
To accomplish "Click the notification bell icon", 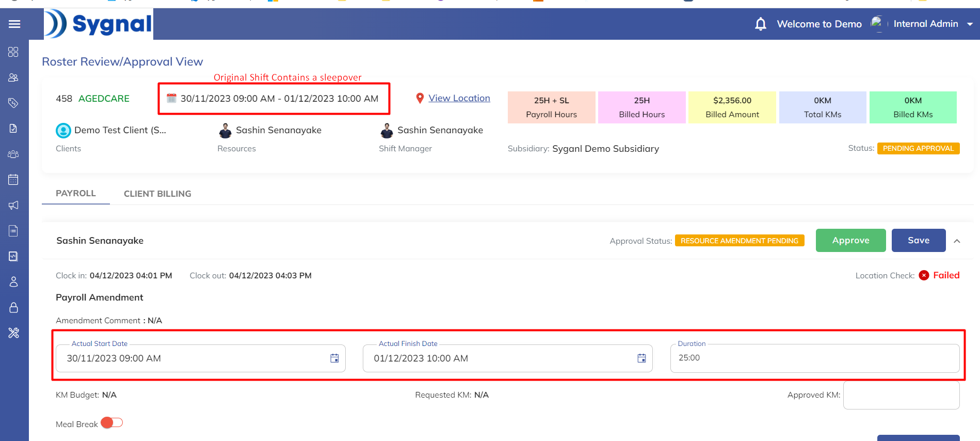I will 760,24.
